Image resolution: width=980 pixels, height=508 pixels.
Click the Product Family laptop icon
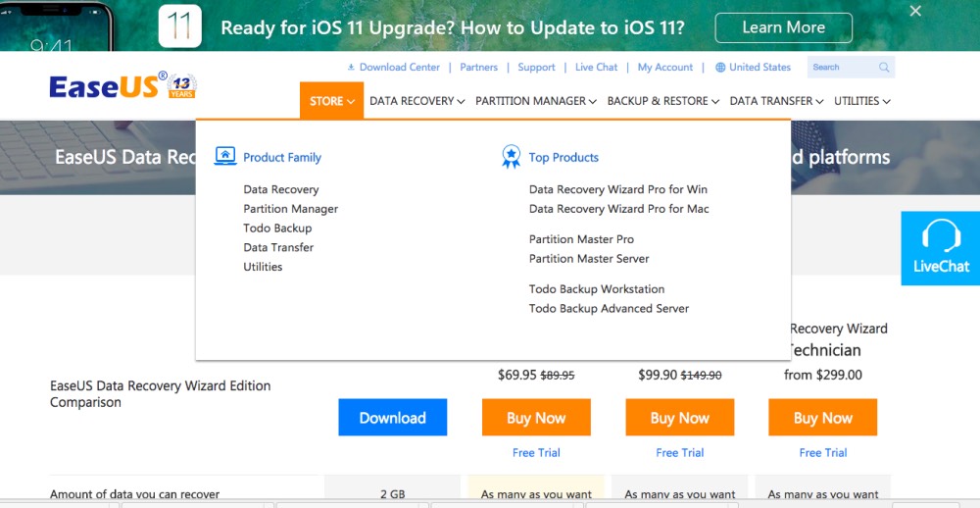click(x=225, y=156)
